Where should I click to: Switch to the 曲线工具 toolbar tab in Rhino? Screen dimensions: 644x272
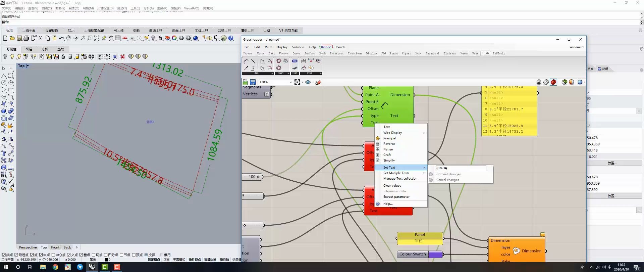156,30
